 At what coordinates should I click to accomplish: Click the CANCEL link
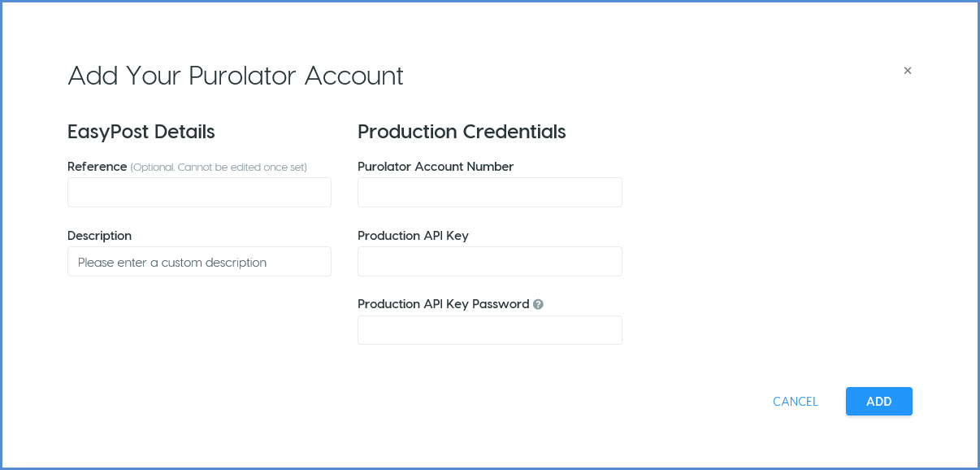pos(796,402)
